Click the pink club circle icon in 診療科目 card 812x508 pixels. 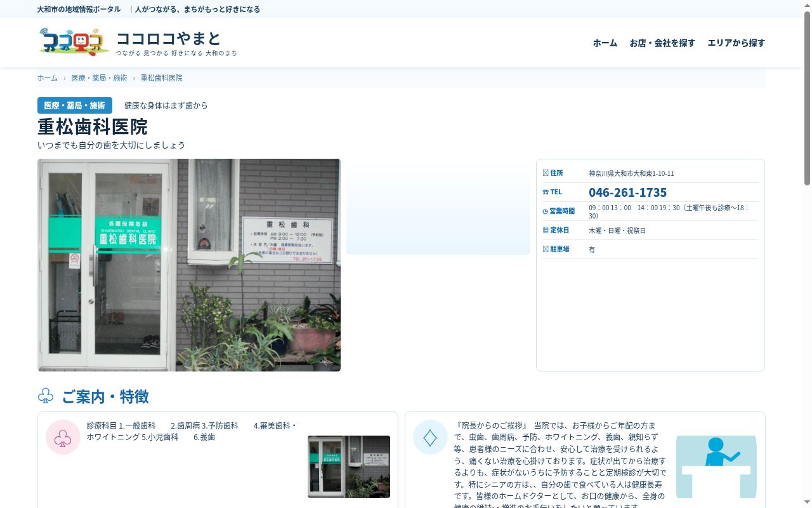(63, 438)
